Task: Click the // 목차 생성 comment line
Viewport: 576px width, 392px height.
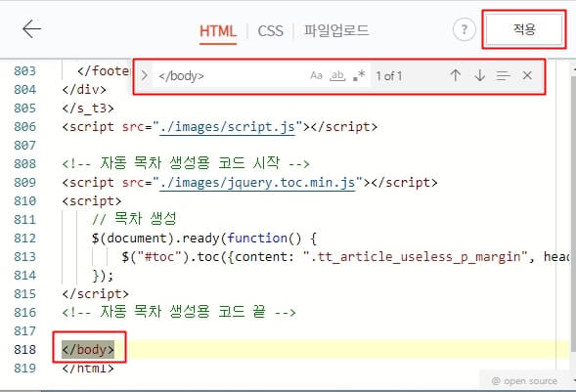Action: click(x=134, y=219)
